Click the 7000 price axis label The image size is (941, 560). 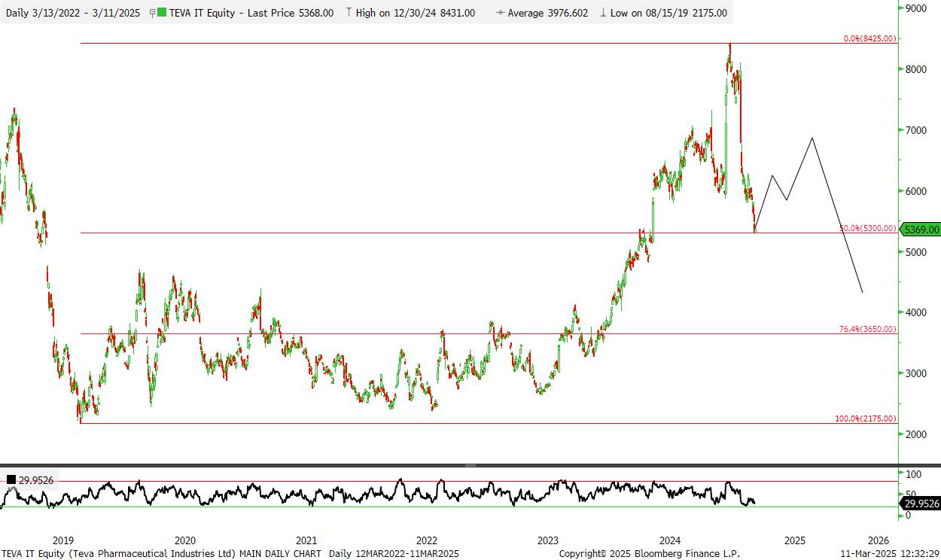coord(916,130)
